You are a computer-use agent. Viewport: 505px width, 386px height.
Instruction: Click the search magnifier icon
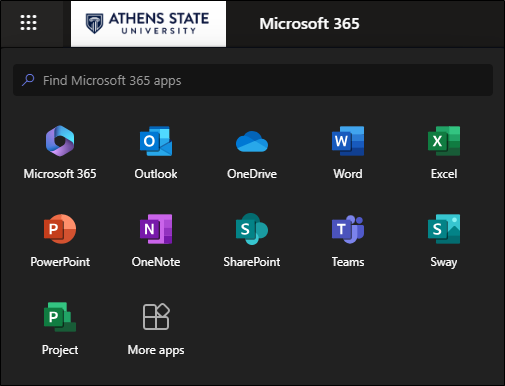28,80
